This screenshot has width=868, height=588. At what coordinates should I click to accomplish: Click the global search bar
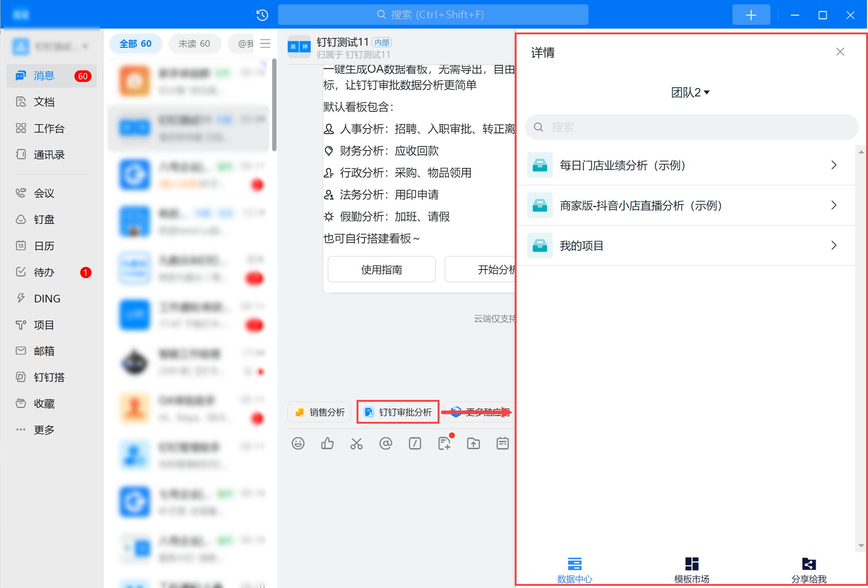tap(433, 15)
